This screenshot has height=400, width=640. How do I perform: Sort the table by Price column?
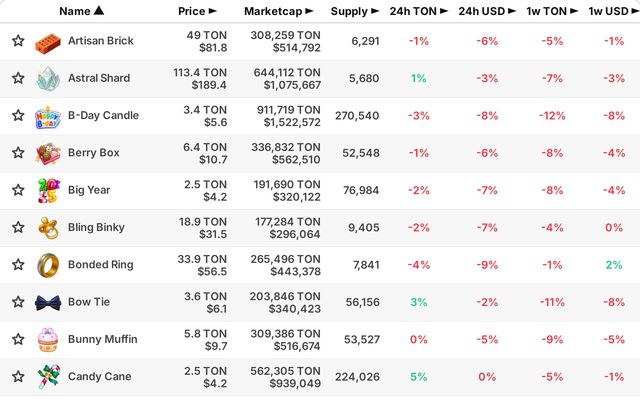click(197, 11)
